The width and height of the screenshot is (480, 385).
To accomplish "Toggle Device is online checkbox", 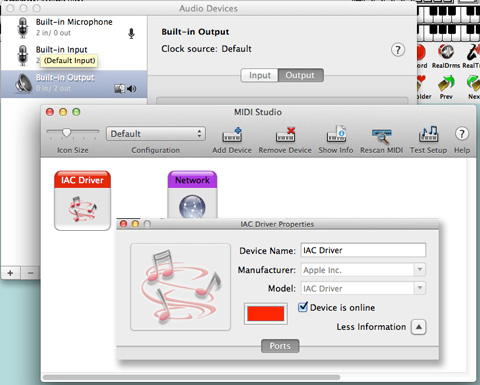I will (303, 306).
